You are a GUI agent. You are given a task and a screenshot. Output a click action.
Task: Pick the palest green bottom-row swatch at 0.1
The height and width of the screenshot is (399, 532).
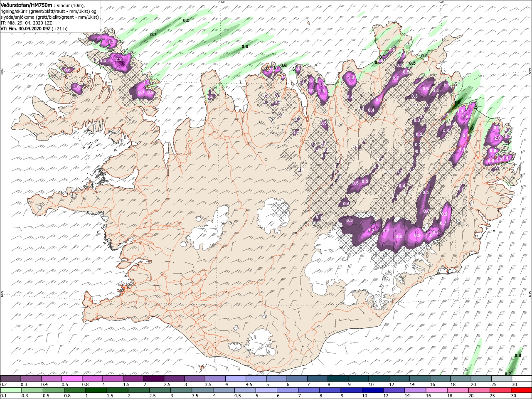pos(11,390)
